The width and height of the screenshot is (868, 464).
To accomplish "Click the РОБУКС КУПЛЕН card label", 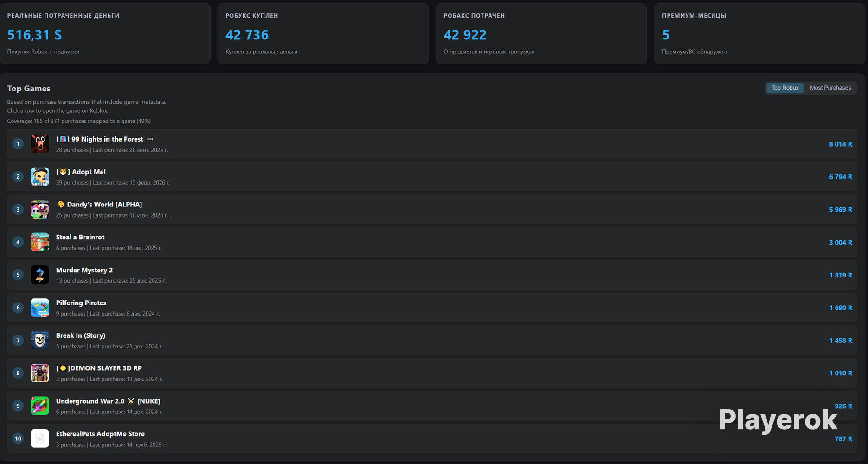I will click(x=252, y=16).
